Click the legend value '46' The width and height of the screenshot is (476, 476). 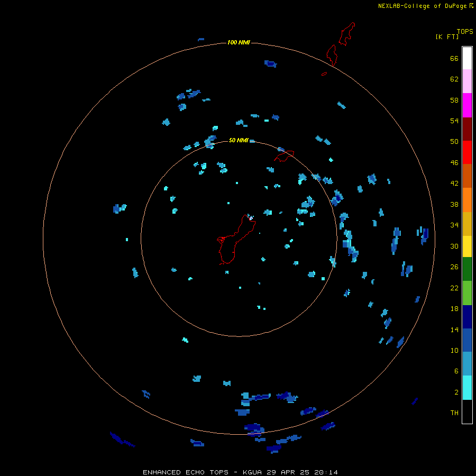tap(454, 163)
